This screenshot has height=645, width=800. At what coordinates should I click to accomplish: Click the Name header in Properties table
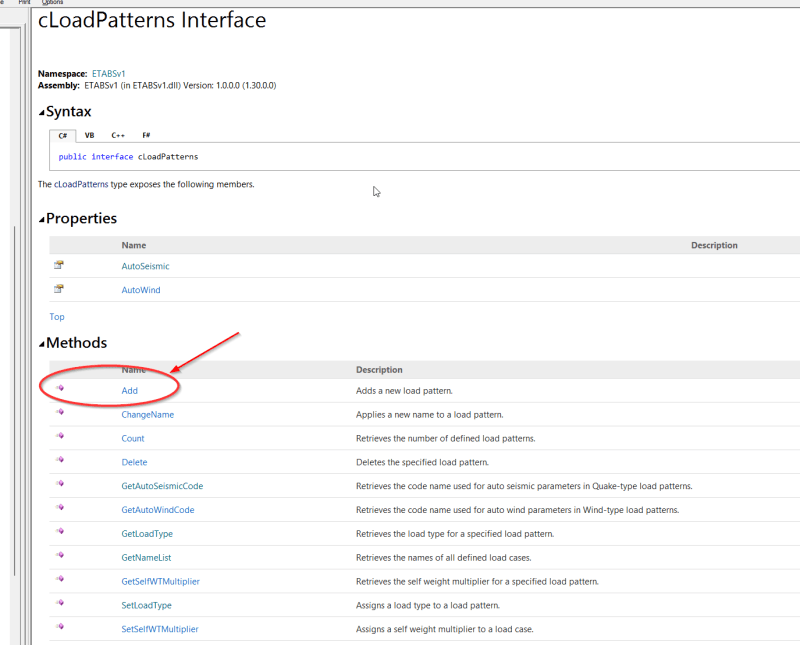pyautogui.click(x=134, y=245)
